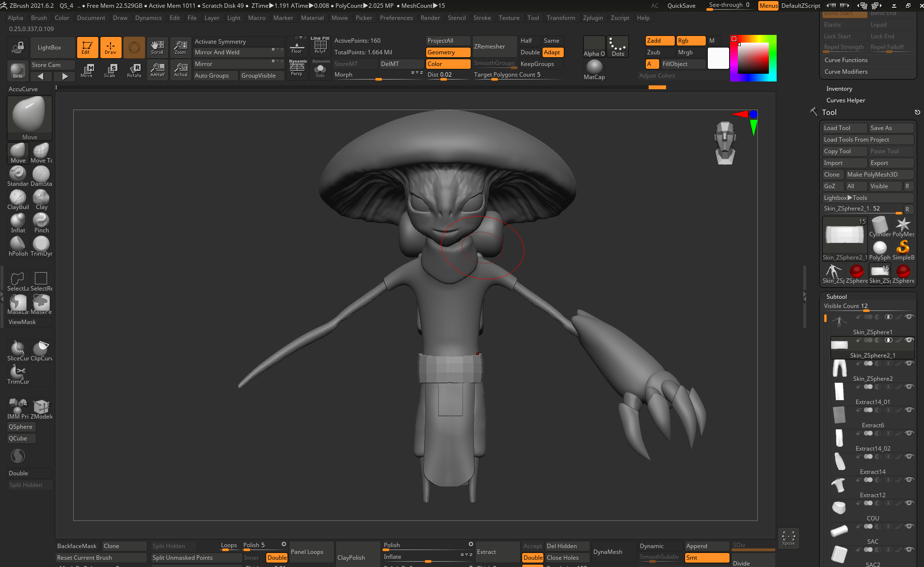Expand the Curve Modifiers section

click(846, 72)
